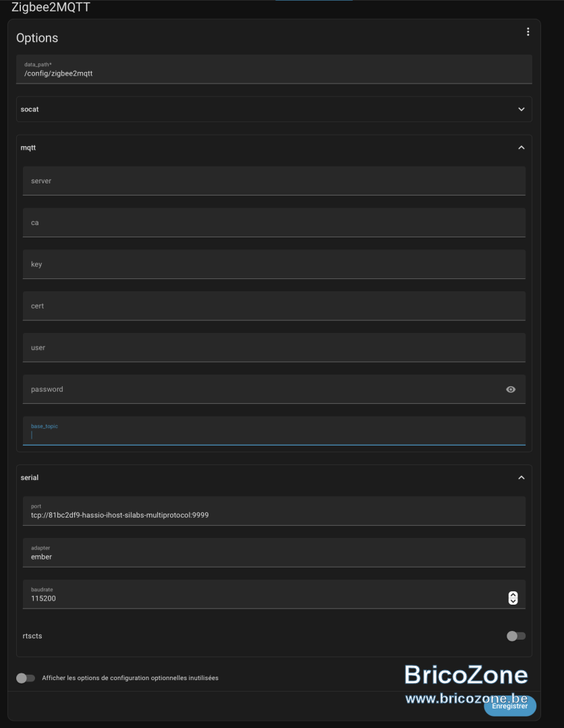Image resolution: width=564 pixels, height=728 pixels.
Task: Click the socat section label
Action: click(x=30, y=110)
